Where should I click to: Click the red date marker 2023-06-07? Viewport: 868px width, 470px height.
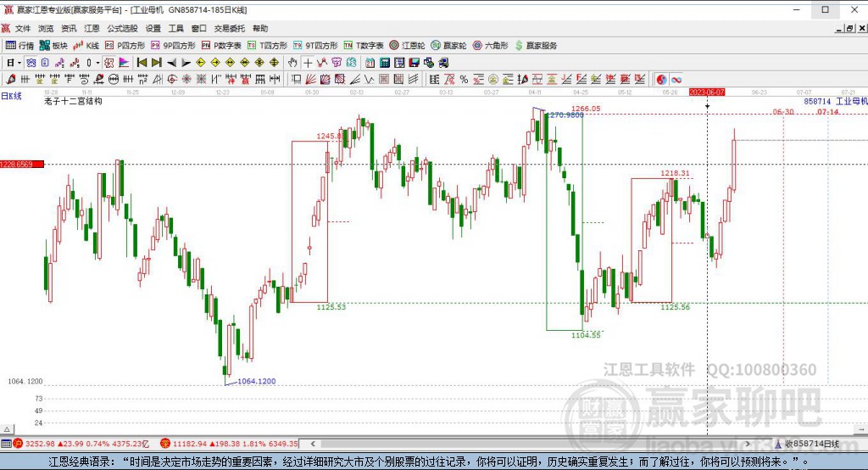[x=706, y=92]
